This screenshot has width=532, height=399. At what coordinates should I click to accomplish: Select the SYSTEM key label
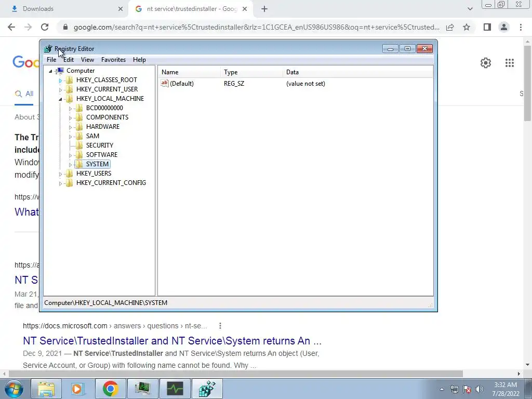[x=97, y=164]
